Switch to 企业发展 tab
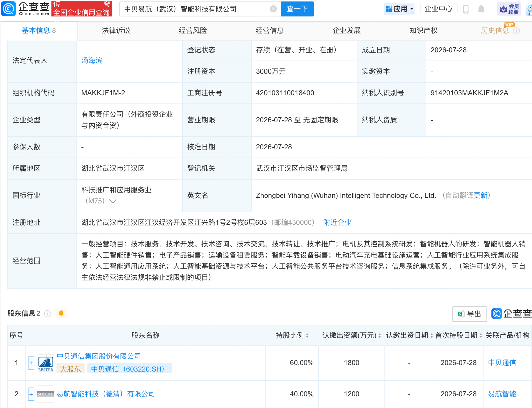 coord(347,31)
